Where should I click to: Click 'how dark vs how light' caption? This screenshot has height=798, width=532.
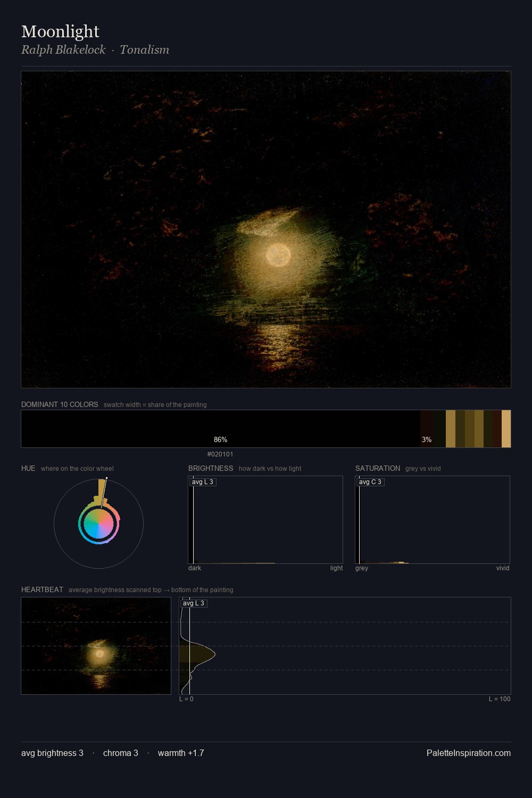(x=270, y=469)
